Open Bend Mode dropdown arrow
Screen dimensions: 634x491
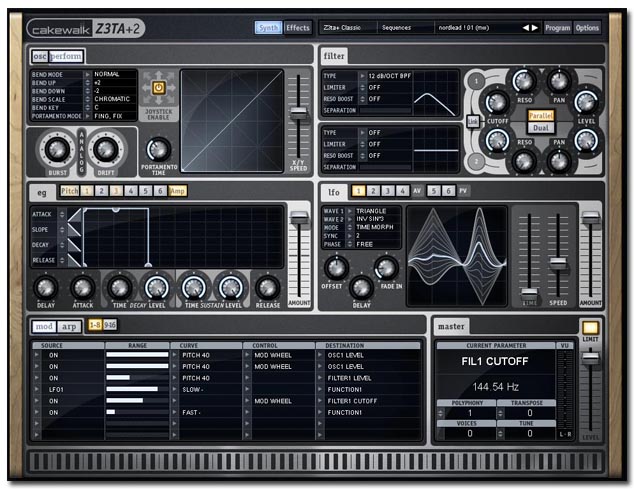87,74
